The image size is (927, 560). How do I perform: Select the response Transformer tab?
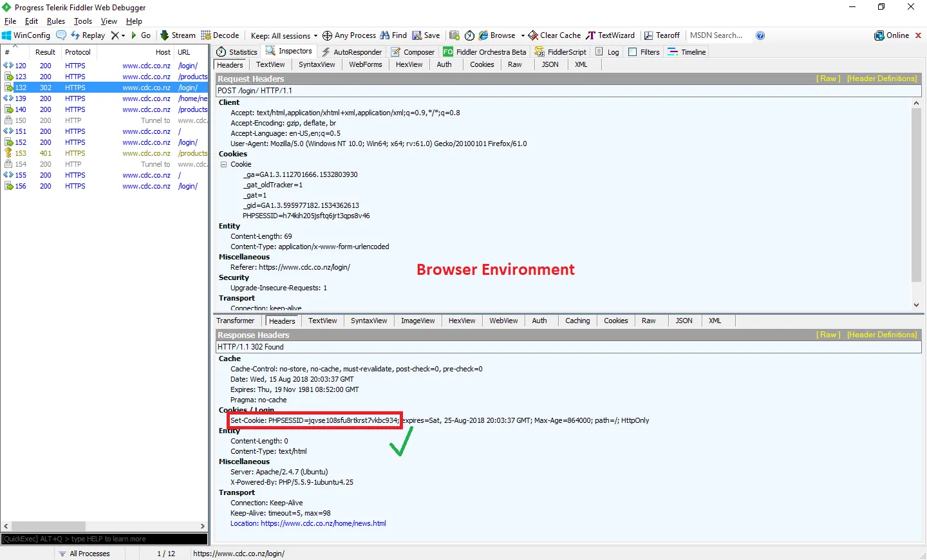pyautogui.click(x=236, y=321)
